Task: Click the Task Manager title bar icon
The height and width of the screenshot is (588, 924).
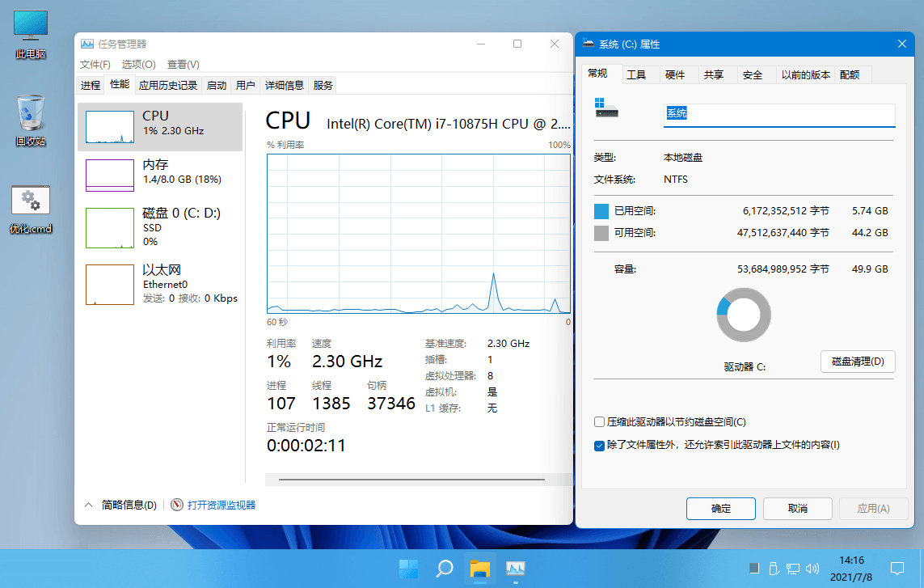Action: [x=87, y=44]
